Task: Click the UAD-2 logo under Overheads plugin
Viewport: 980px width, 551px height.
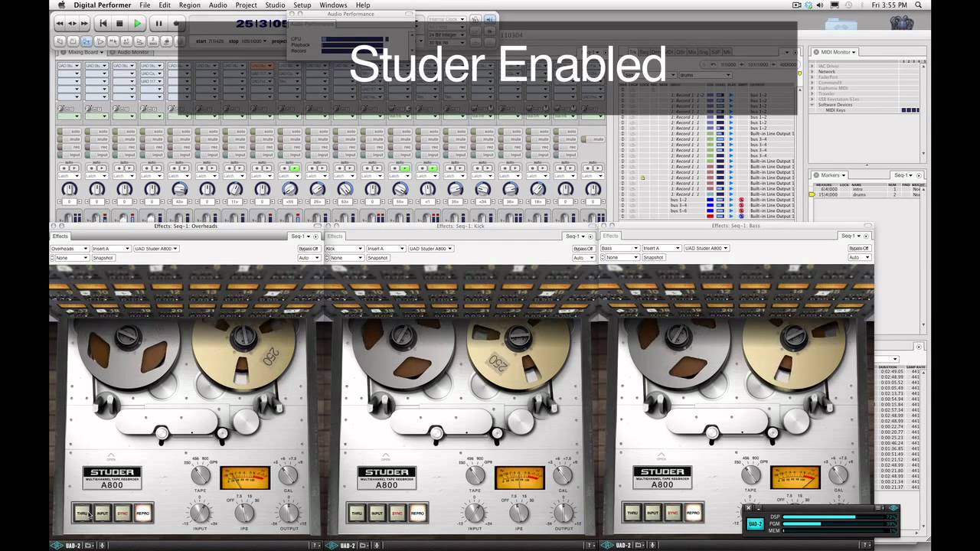Action: pos(67,546)
